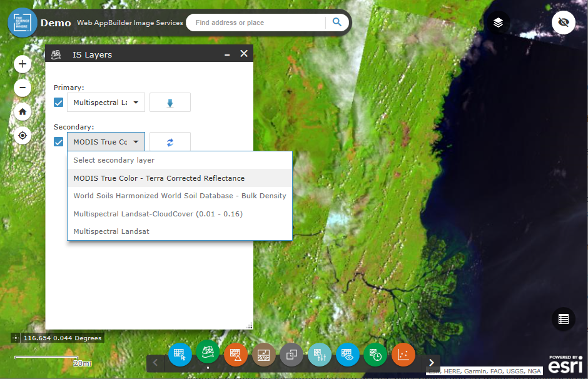
Task: Open the legend list widget
Action: [563, 319]
